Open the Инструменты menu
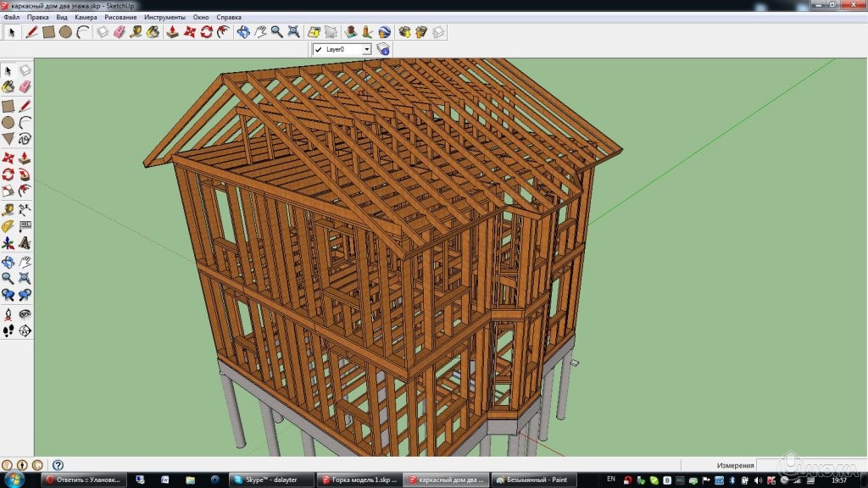The image size is (868, 488). coord(164,17)
